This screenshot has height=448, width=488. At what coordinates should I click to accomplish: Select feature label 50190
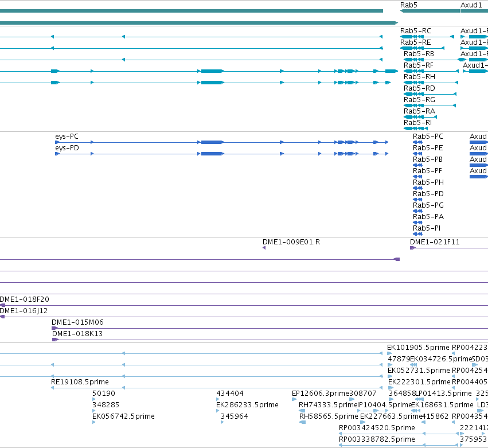[104, 394]
